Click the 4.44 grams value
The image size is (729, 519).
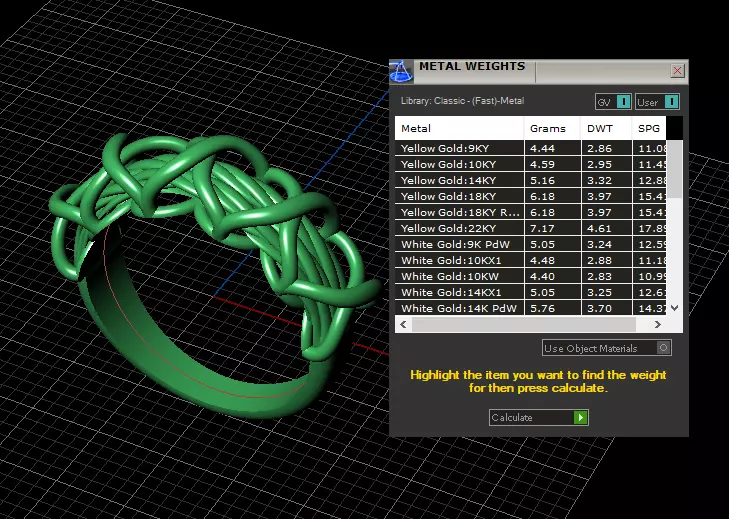click(x=542, y=148)
